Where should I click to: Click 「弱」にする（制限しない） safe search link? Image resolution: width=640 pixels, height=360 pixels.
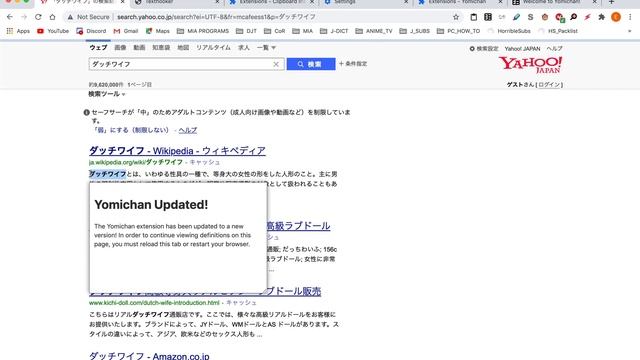coord(131,130)
